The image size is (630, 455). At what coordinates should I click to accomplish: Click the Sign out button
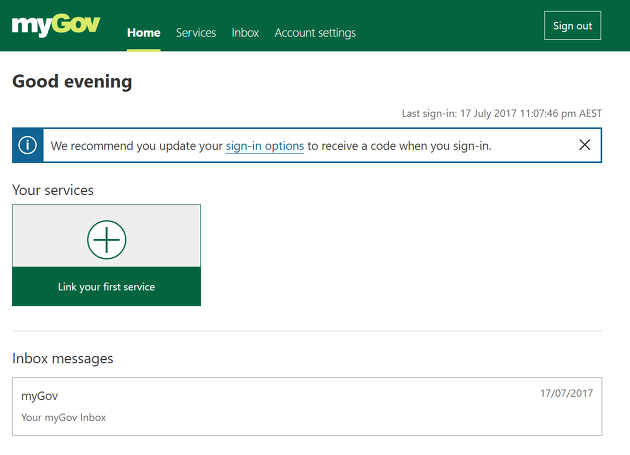(572, 26)
